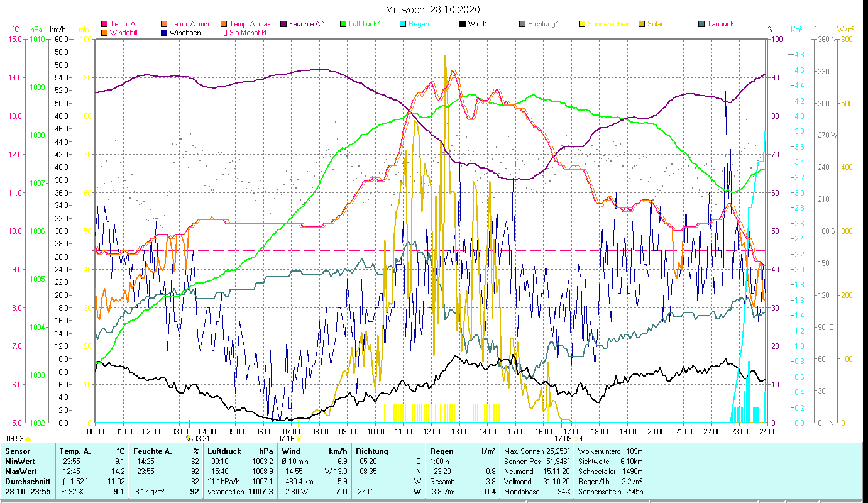868x503 pixels.
Task: Select the 'Windböen' legend label
Action: pos(185,33)
